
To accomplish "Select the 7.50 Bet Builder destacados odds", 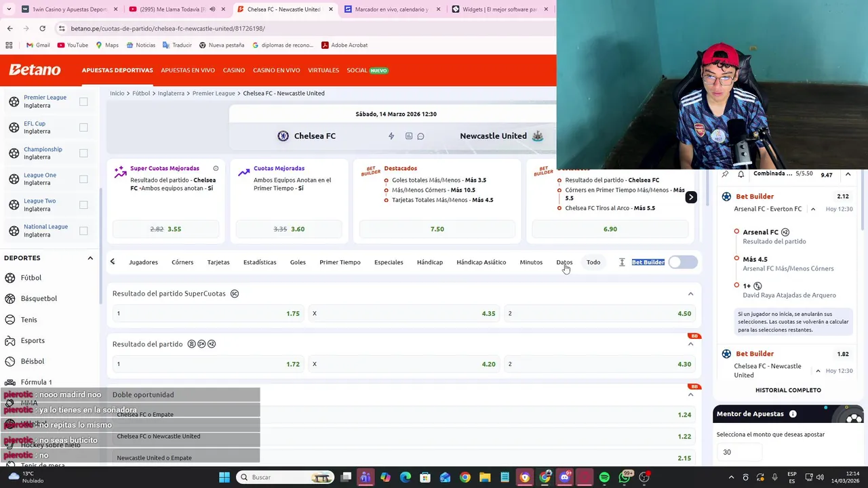I will click(x=437, y=229).
